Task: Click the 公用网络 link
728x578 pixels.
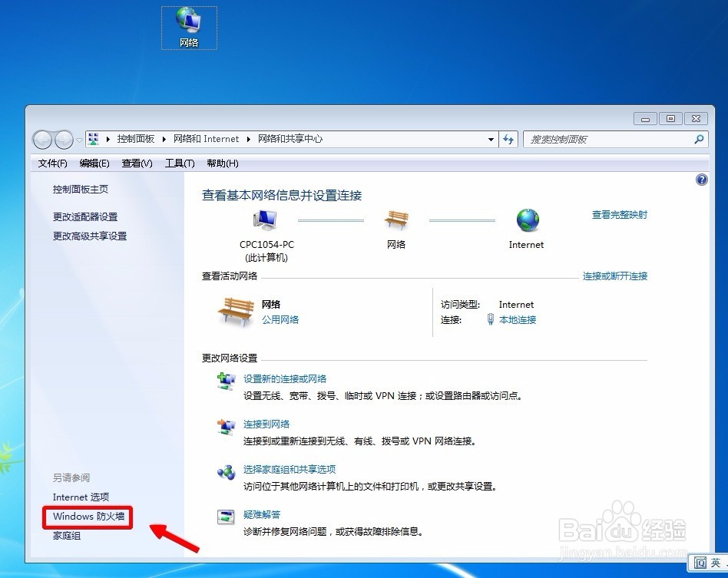Action: (x=280, y=319)
